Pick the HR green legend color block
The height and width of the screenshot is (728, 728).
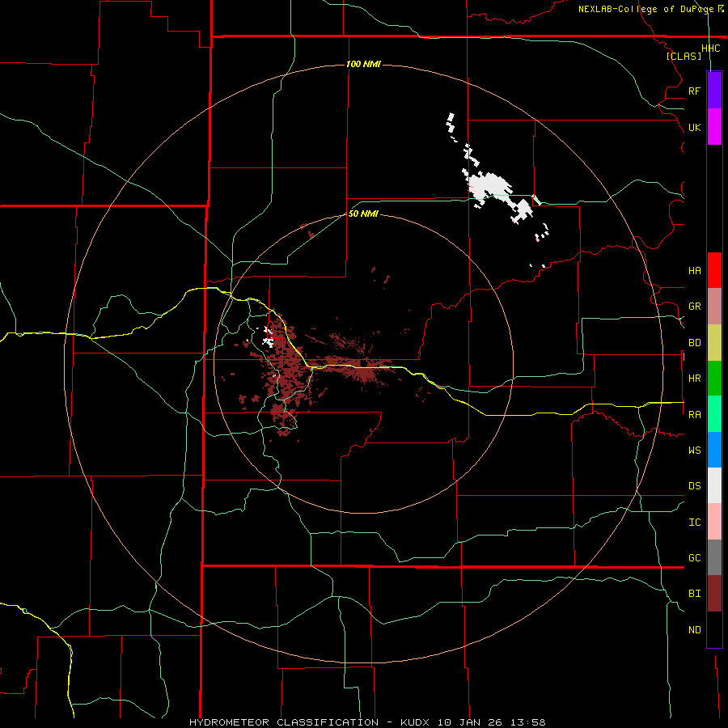tap(714, 379)
